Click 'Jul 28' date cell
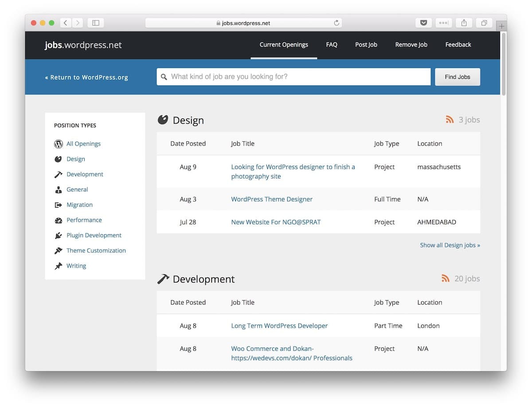 188,222
